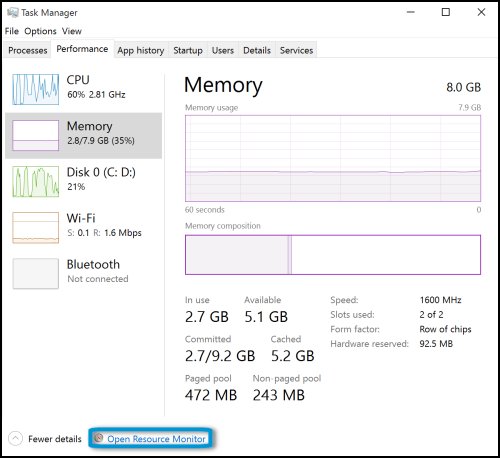
Task: Switch to the App history tab
Action: click(x=141, y=50)
